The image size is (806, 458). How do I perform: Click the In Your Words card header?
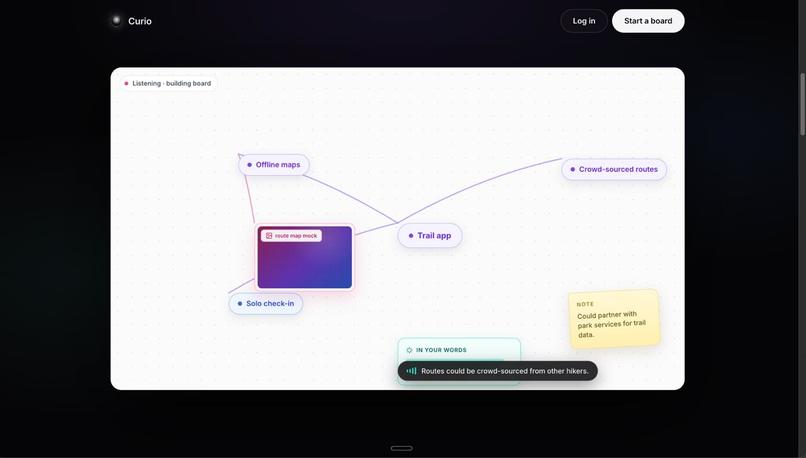[441, 350]
